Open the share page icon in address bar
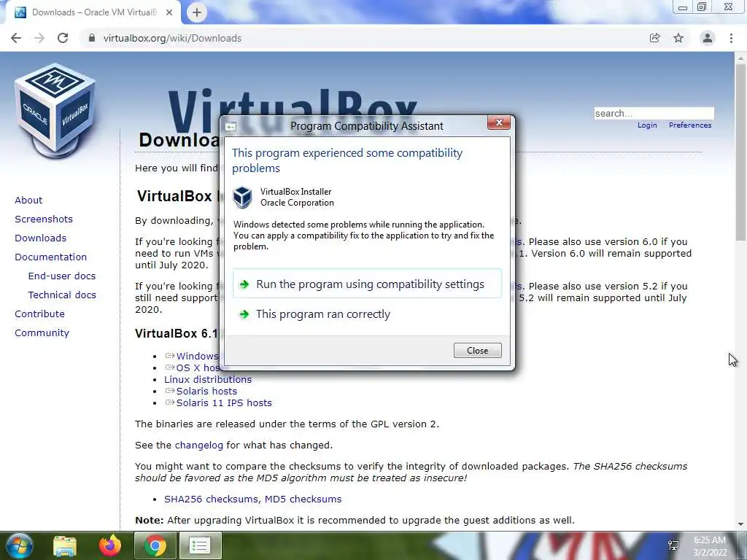The image size is (747, 560). [654, 38]
